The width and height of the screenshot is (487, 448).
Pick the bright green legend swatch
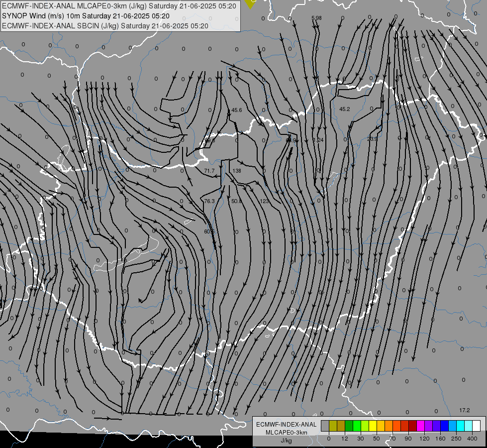[x=357, y=426]
